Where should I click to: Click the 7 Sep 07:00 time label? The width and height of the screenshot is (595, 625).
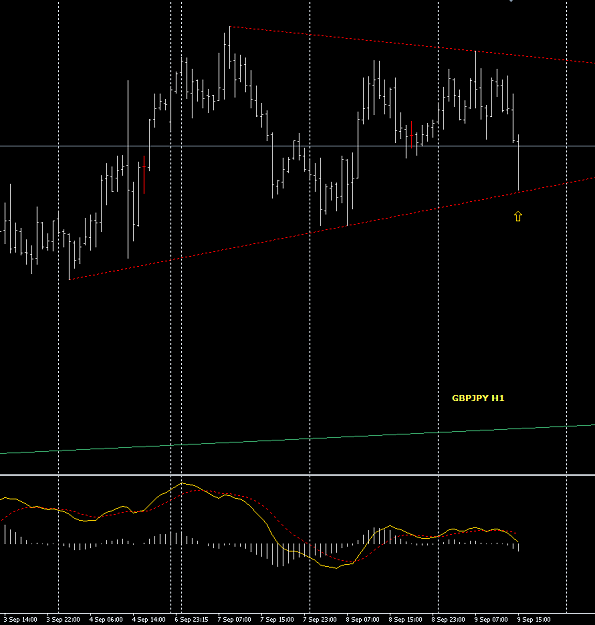pyautogui.click(x=234, y=619)
